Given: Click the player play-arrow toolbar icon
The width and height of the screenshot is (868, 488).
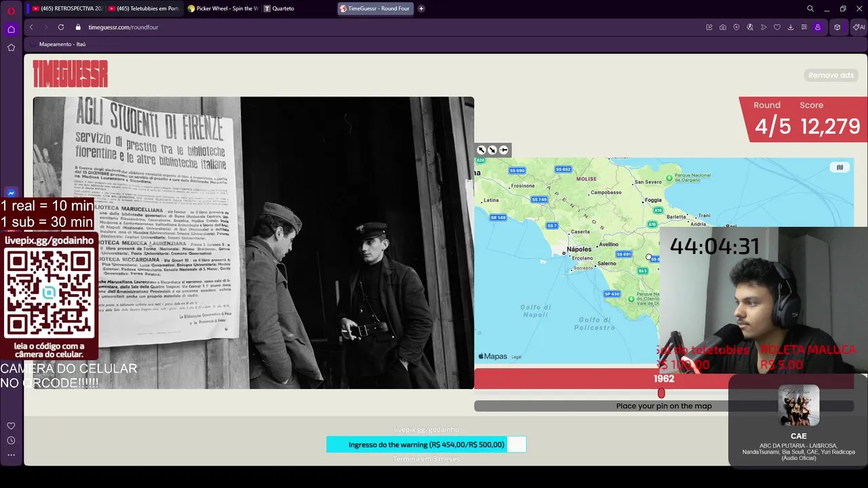Looking at the screenshot, I should click(764, 27).
